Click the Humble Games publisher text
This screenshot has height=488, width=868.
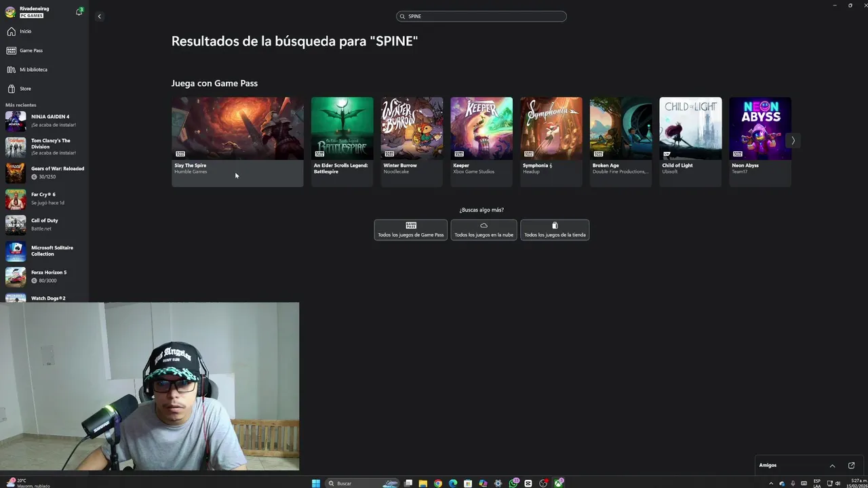191,171
